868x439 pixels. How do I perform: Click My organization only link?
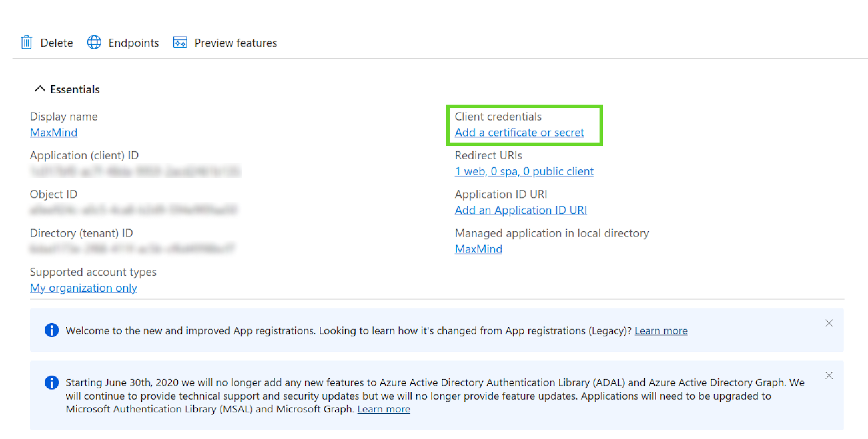(x=83, y=288)
